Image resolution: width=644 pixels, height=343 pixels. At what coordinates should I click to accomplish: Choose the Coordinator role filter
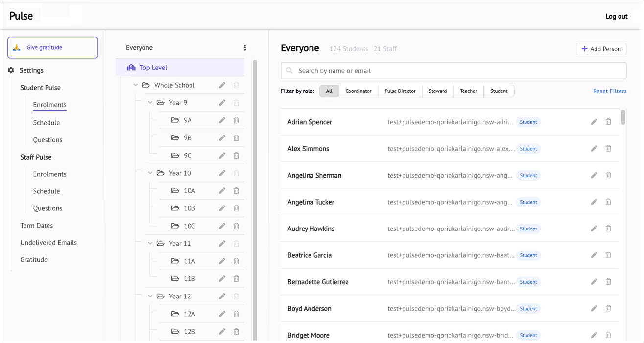pos(358,91)
